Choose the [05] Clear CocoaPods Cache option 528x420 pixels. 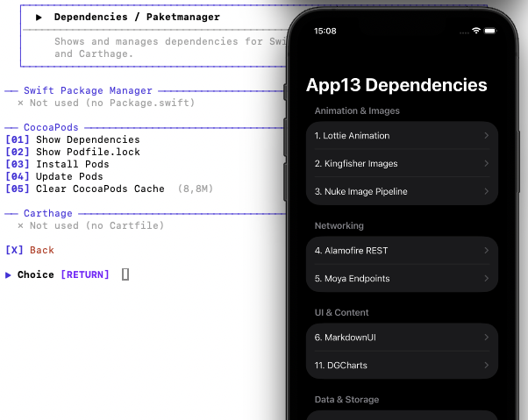pyautogui.click(x=85, y=189)
